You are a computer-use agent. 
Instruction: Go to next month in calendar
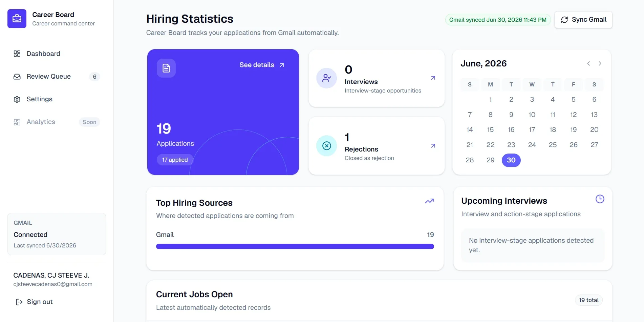pos(600,63)
